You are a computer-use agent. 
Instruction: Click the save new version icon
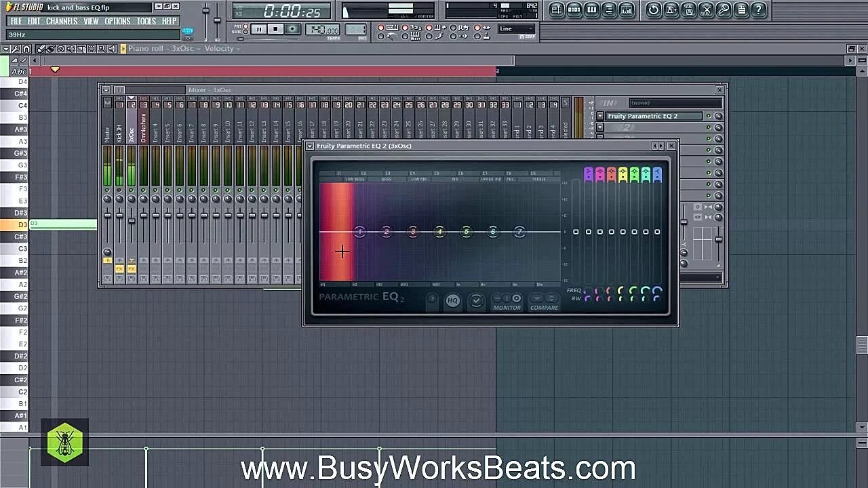[671, 9]
